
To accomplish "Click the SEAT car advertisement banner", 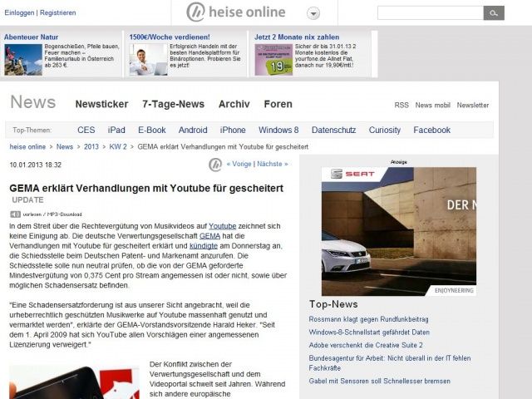I will [x=399, y=231].
